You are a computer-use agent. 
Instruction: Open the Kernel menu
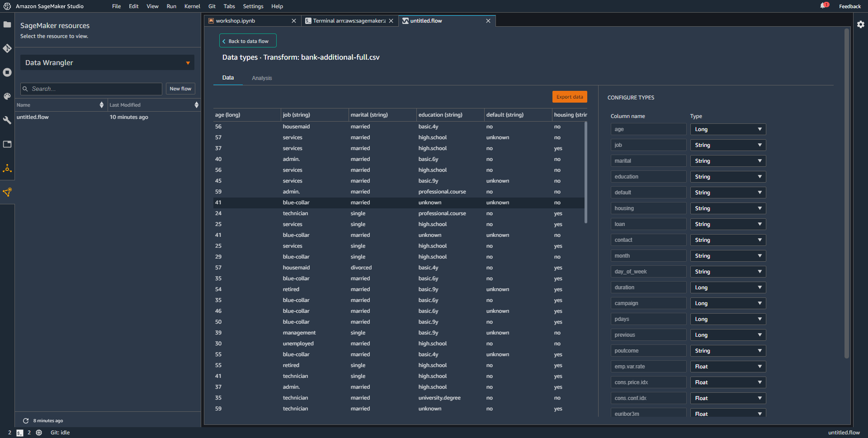pos(192,6)
